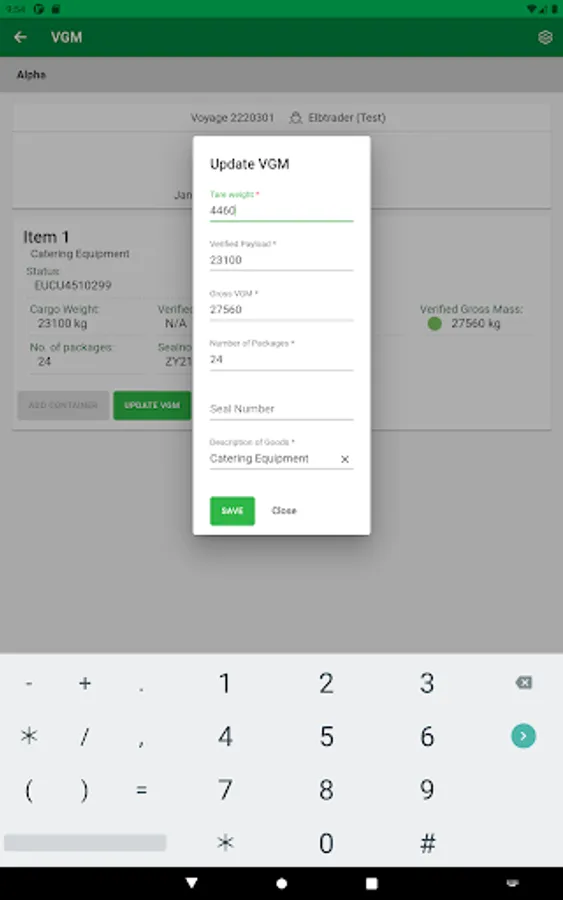Tap the keyboard space bar
This screenshot has width=563, height=900.
(x=85, y=843)
